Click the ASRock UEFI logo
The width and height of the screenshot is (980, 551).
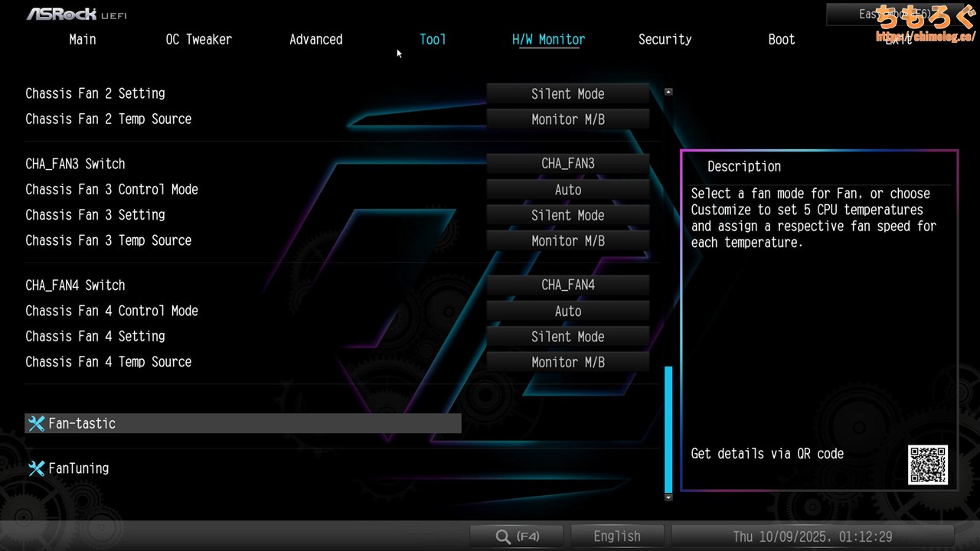pyautogui.click(x=77, y=15)
